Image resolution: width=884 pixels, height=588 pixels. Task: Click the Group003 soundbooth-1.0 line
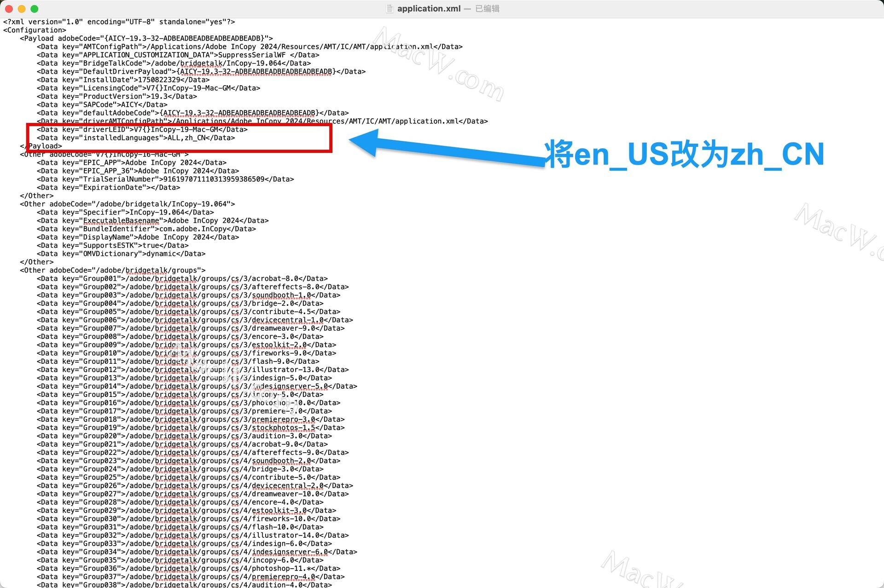(x=189, y=295)
